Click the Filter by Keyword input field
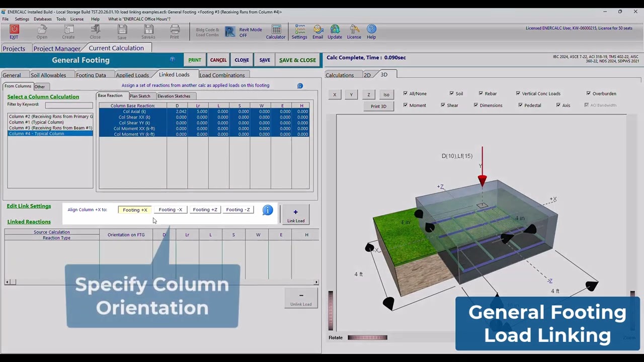The height and width of the screenshot is (362, 644). [69, 105]
